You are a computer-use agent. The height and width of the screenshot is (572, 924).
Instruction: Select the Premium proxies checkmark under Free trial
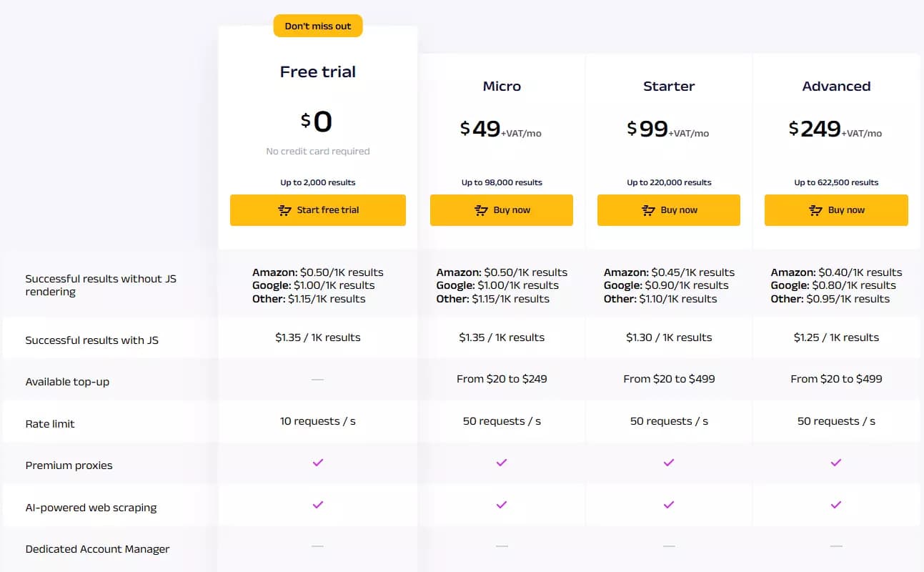[x=317, y=463]
